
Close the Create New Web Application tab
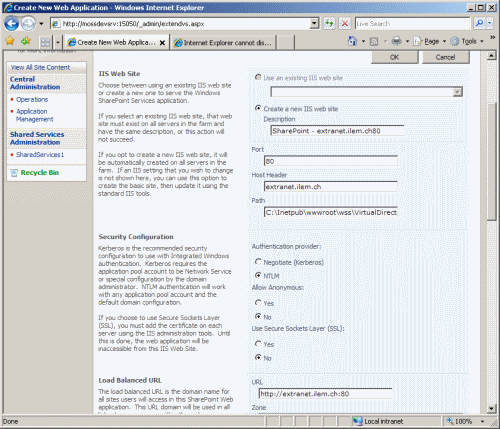(x=162, y=43)
